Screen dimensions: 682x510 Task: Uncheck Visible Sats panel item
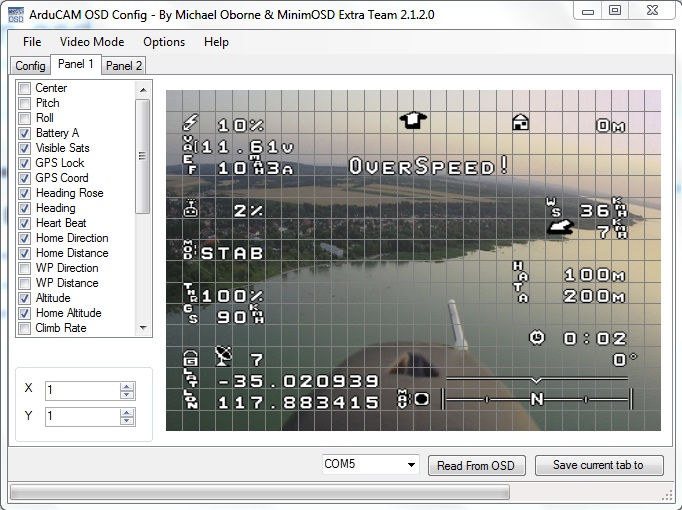click(x=25, y=148)
